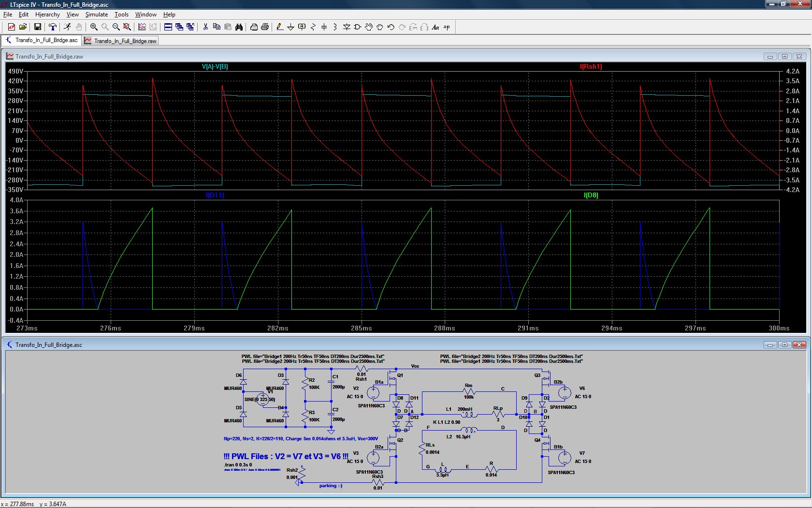Open the Simulate menu
The width and height of the screenshot is (812, 508).
[x=96, y=15]
